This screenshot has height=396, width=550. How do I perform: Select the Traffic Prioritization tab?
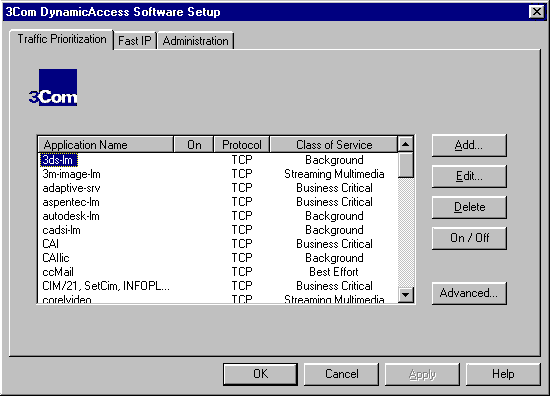(x=62, y=39)
